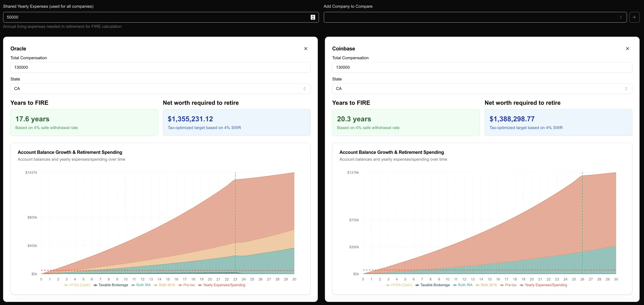The width and height of the screenshot is (644, 305).
Task: Focus Coinbase's Total Compensation field
Action: [x=482, y=67]
